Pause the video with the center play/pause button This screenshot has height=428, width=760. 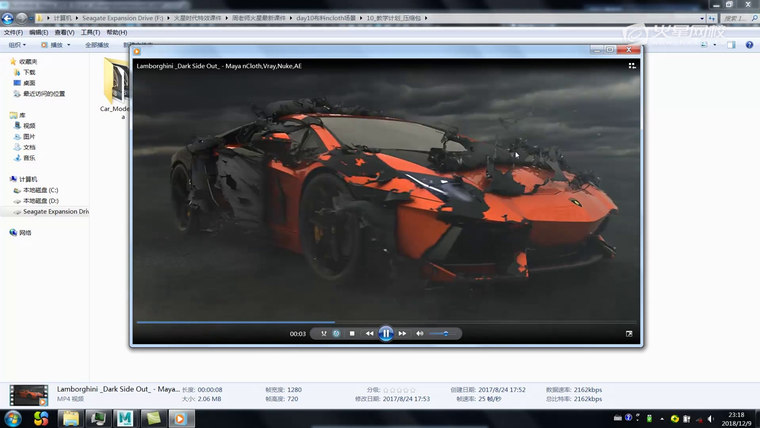pyautogui.click(x=386, y=333)
